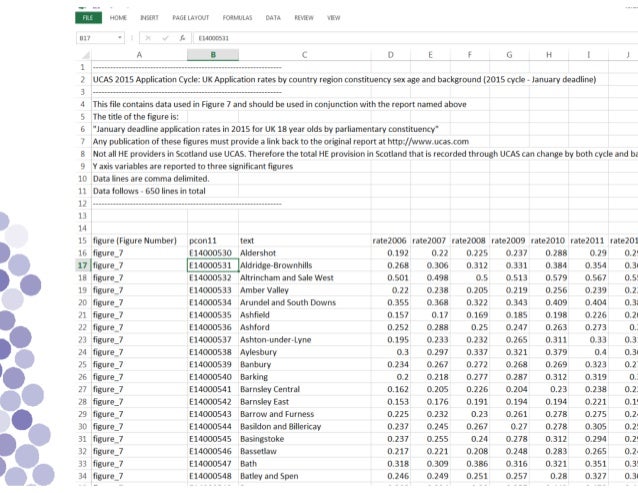Click the 0.501 value for Altrincham rate2006
The height and width of the screenshot is (493, 638).
pos(391,278)
